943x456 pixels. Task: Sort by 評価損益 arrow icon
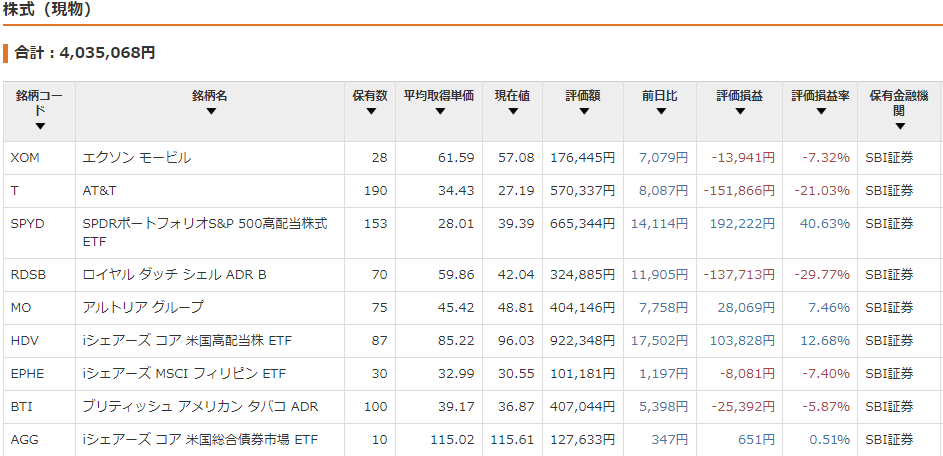click(x=739, y=112)
